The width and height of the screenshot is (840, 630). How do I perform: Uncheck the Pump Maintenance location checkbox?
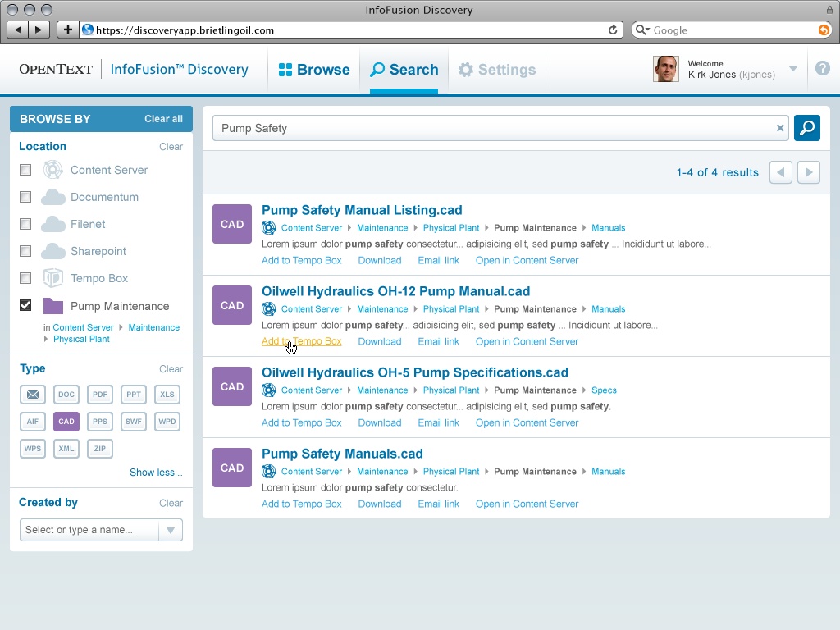click(x=25, y=305)
